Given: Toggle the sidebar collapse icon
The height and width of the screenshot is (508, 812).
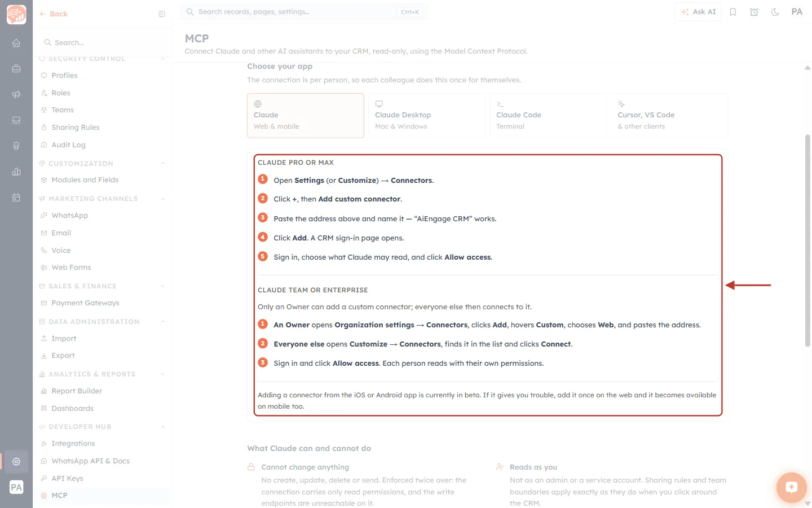Looking at the screenshot, I should 162,14.
